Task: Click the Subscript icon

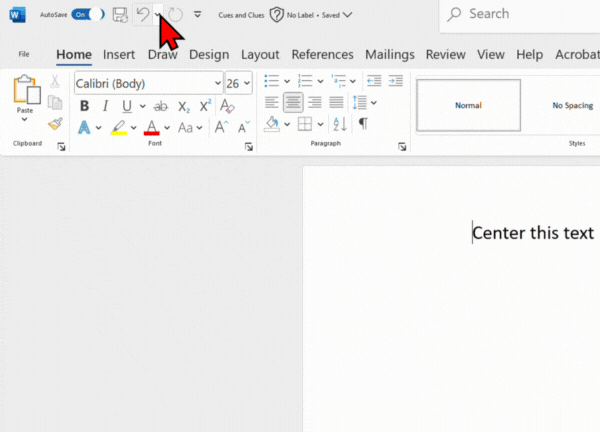Action: 183,106
